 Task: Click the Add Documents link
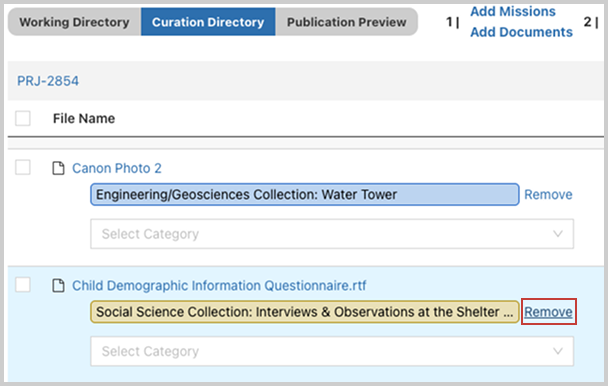pos(522,32)
